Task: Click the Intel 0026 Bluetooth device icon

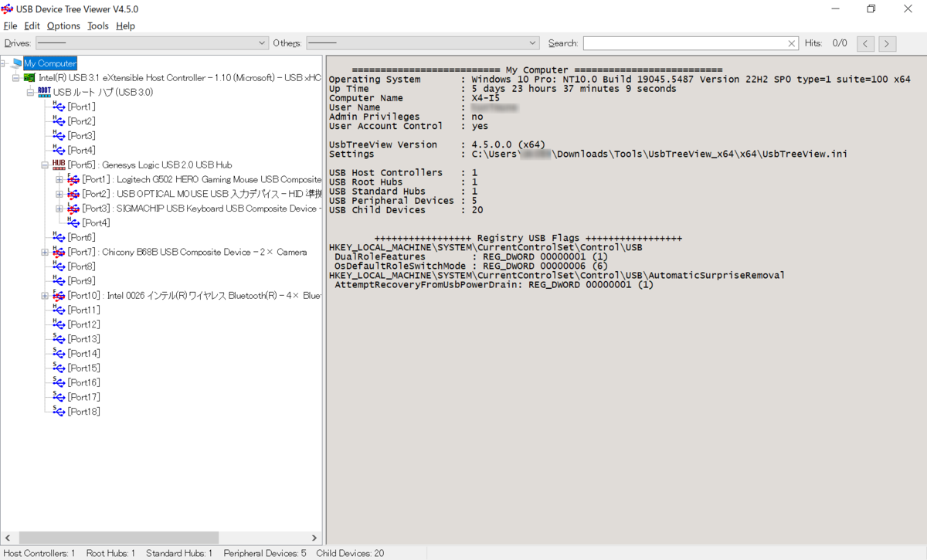Action: [x=59, y=295]
